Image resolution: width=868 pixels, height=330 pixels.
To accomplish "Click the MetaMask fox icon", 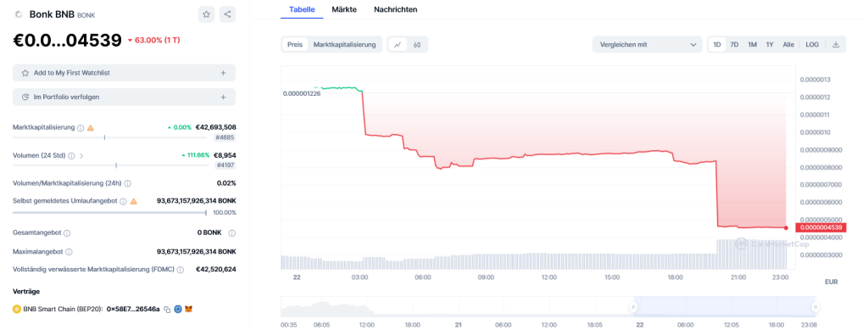I will pos(188,309).
